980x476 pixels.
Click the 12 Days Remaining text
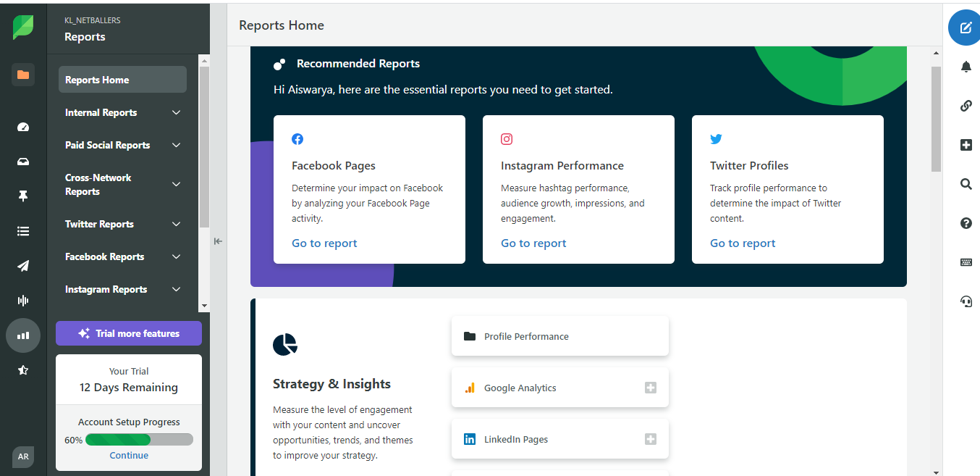click(x=129, y=388)
